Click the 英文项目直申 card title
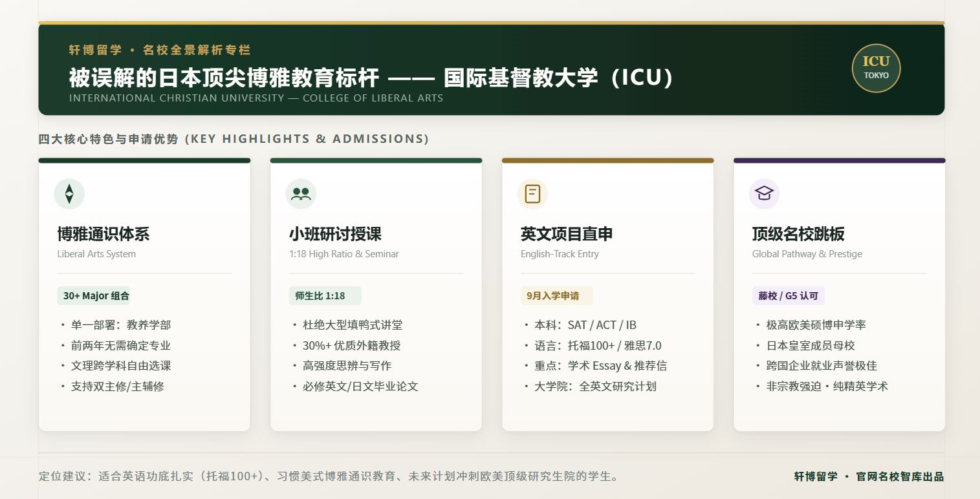This screenshot has height=499, width=980. (567, 234)
